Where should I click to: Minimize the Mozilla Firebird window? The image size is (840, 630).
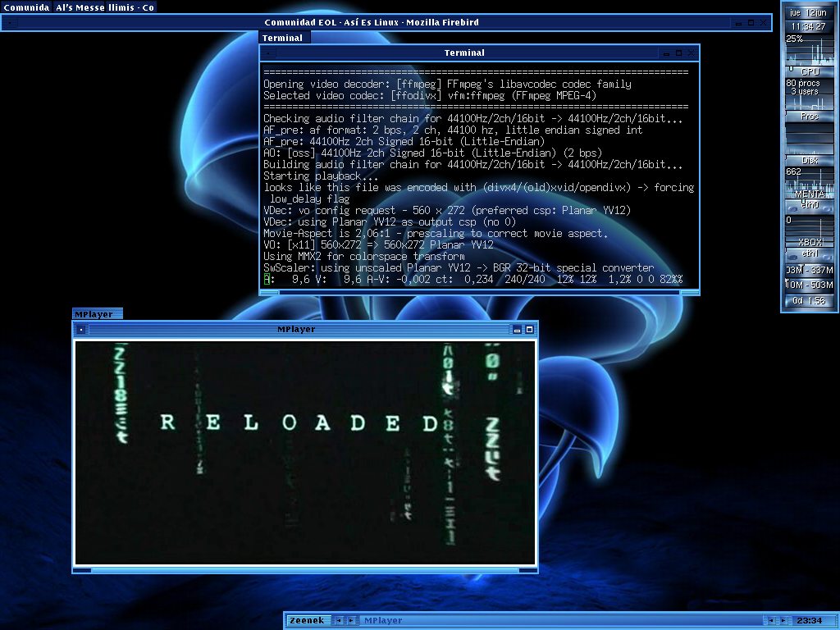pos(739,22)
